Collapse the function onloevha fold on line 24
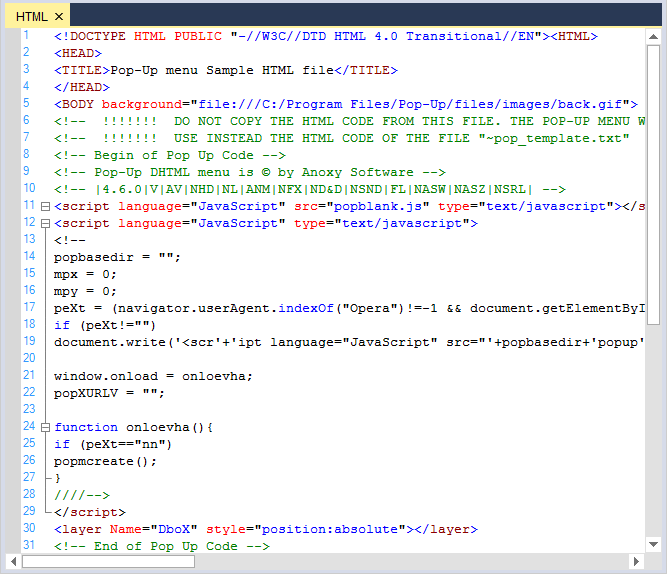This screenshot has height=574, width=667. 45,428
